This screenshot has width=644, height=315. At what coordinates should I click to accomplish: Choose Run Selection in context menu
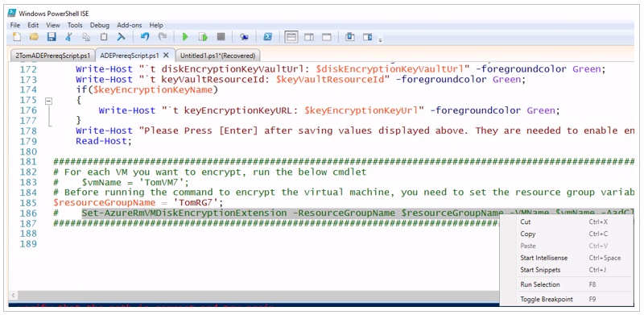(567, 284)
